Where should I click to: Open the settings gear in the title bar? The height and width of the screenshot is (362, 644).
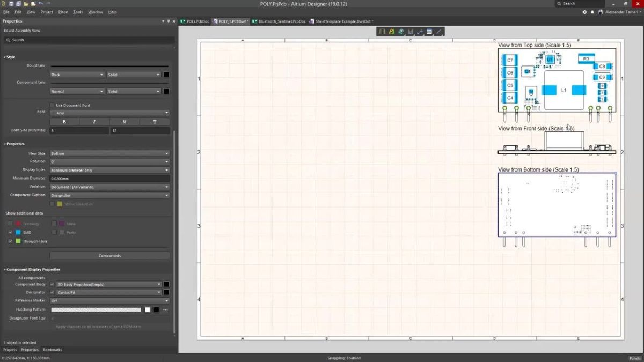click(x=584, y=11)
